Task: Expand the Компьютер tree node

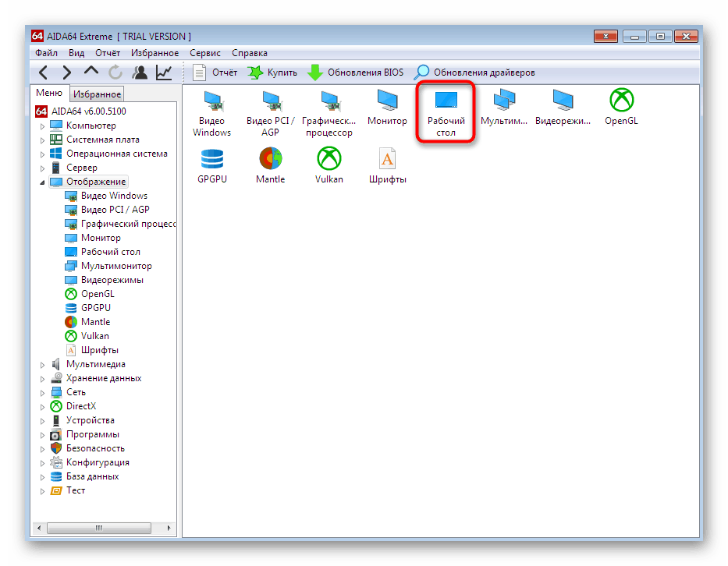Action: point(42,126)
